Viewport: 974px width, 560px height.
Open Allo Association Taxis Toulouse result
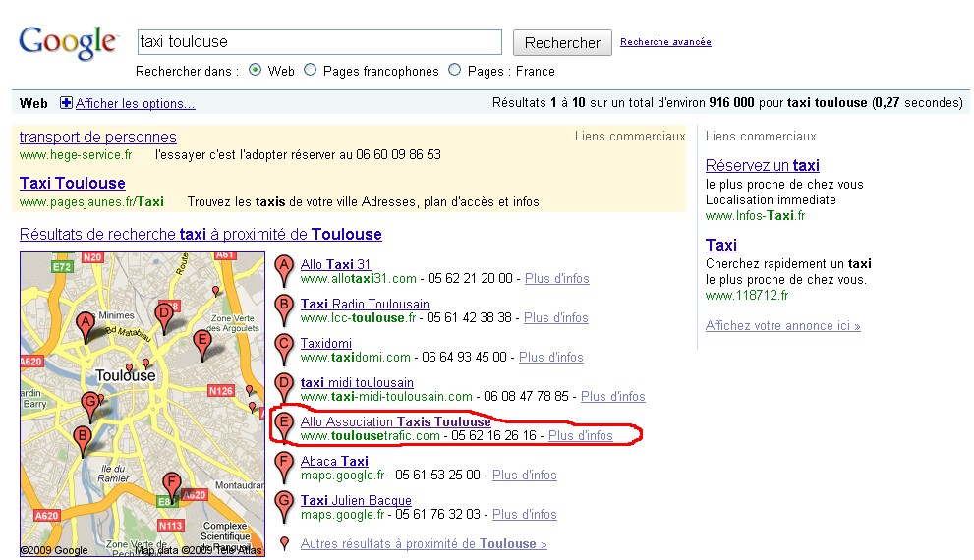coord(396,421)
